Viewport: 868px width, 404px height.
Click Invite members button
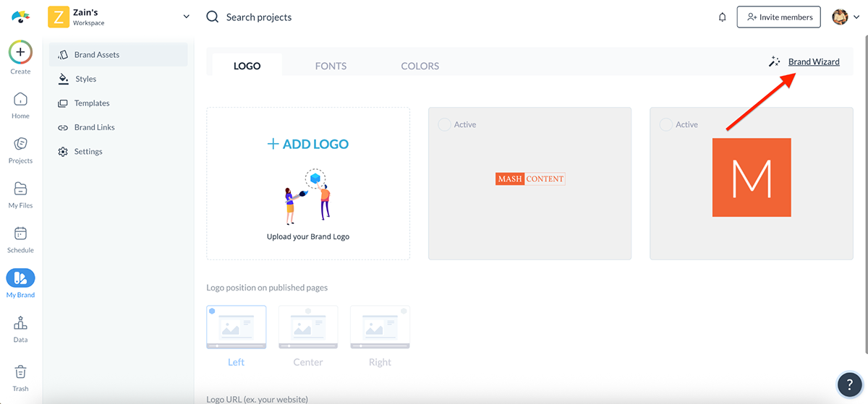[778, 17]
